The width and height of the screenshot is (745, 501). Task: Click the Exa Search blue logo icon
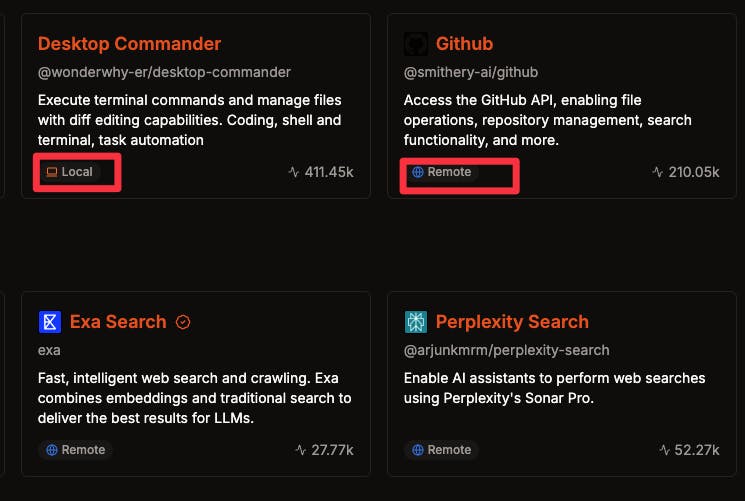coord(50,322)
